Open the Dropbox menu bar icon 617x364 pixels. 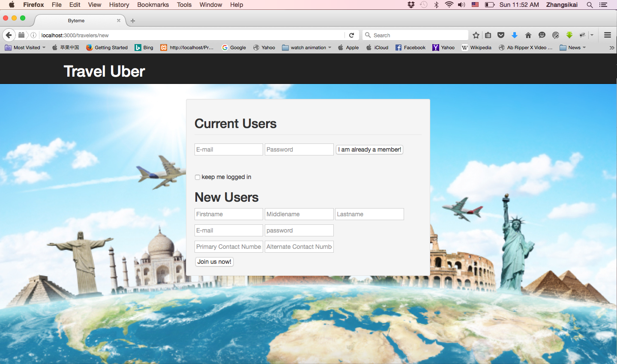(x=411, y=5)
